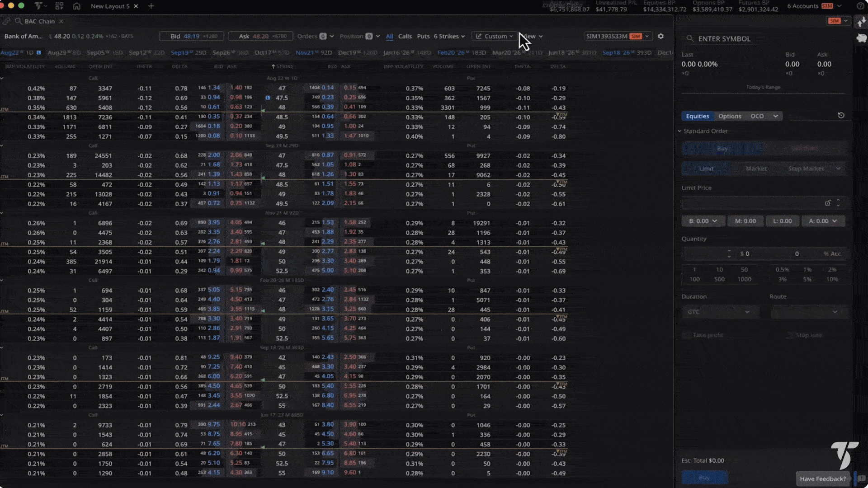Open the TradeStation logo menu
Viewport: 868px width, 488px height.
39,6
